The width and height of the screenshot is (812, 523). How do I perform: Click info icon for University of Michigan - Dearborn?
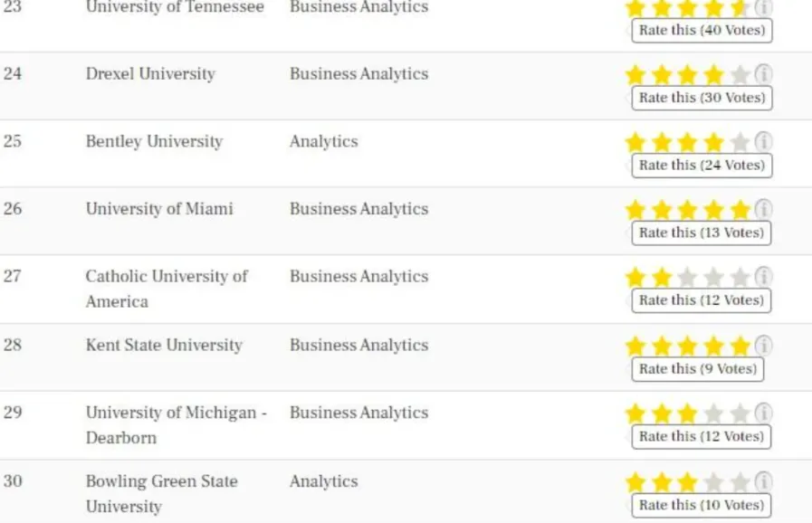764,414
